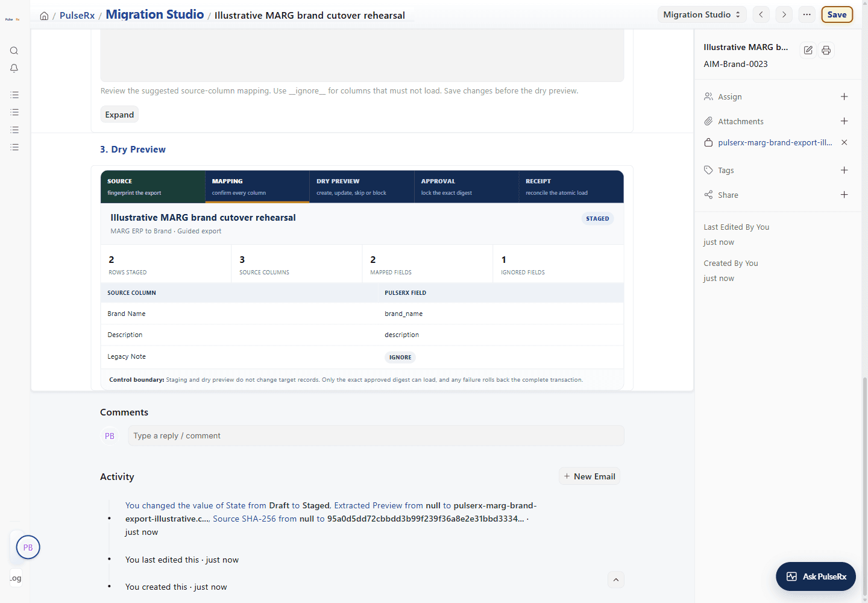Open the three-dot more options menu

(x=807, y=14)
